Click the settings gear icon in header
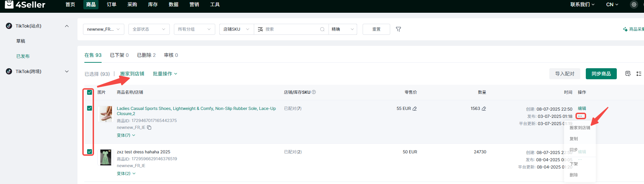This screenshot has height=184, width=644. (634, 4)
